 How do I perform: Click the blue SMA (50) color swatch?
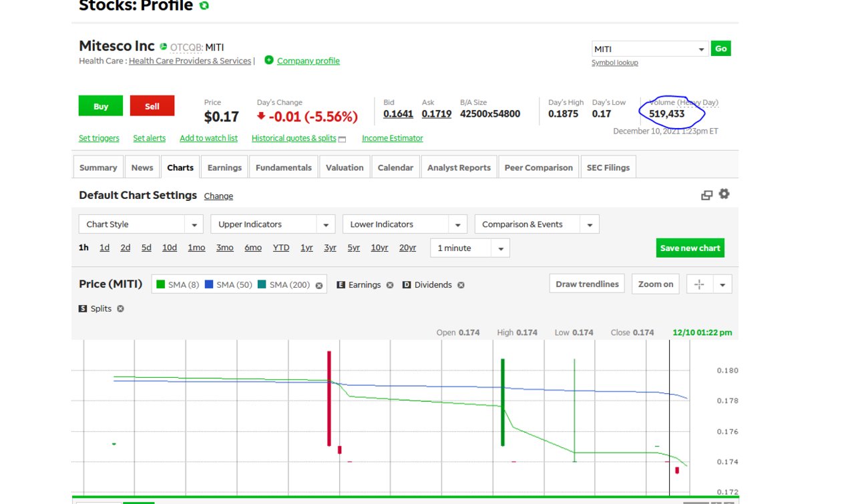pos(208,284)
